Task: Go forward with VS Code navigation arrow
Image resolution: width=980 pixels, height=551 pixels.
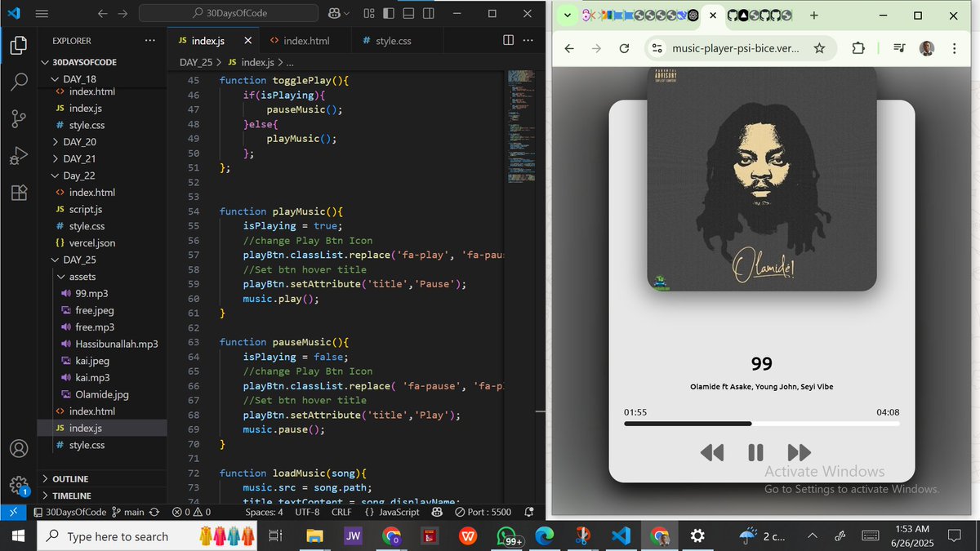Action: tap(122, 14)
